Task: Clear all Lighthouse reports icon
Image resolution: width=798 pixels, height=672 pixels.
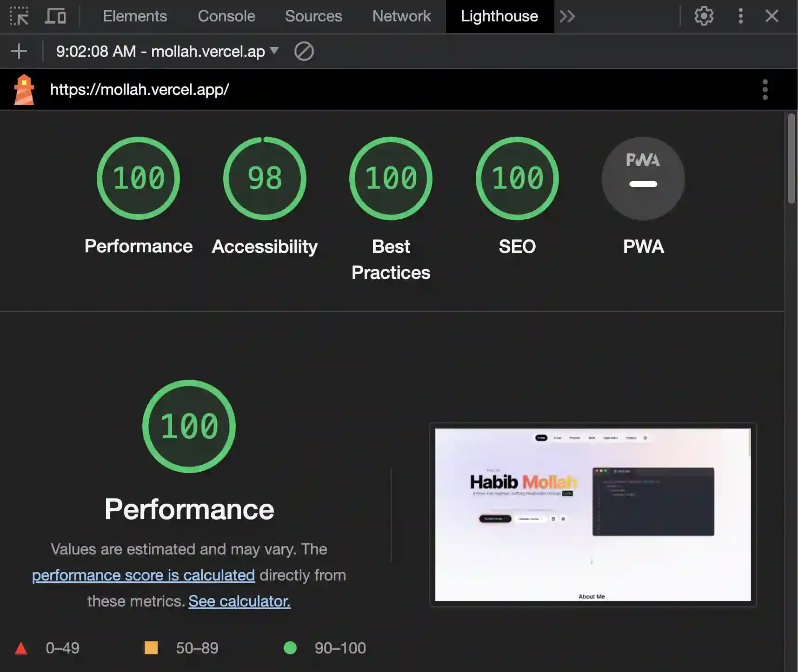Action: (x=304, y=51)
